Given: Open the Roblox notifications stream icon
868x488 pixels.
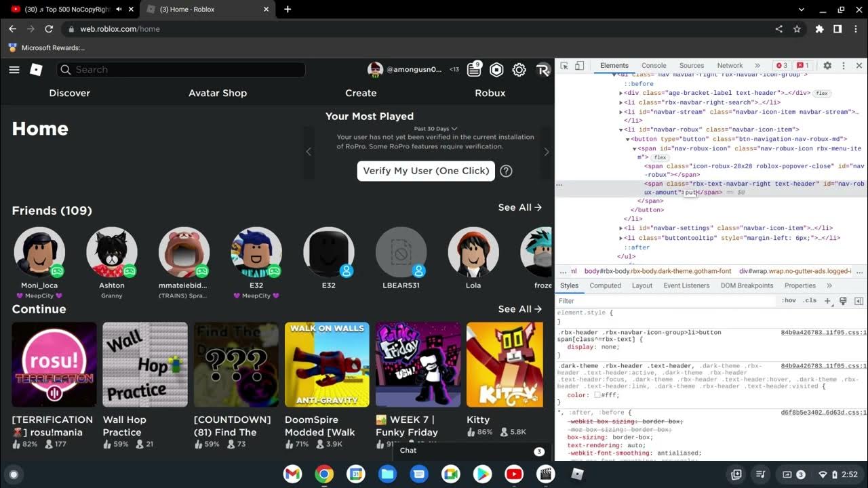Looking at the screenshot, I should pos(474,70).
